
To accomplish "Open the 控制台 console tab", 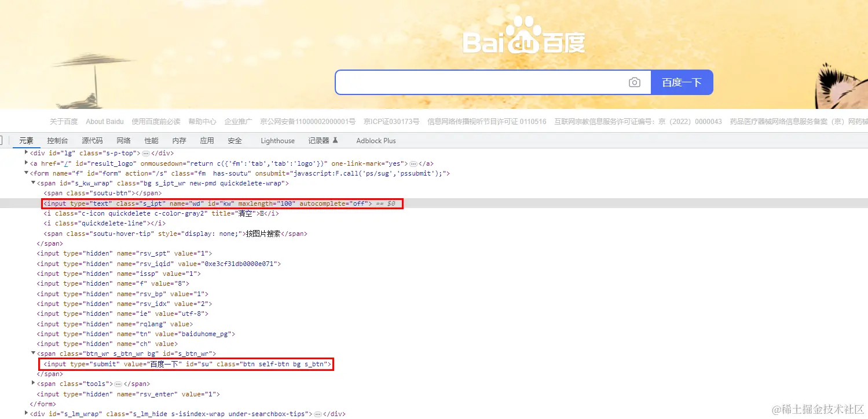I will tap(57, 140).
